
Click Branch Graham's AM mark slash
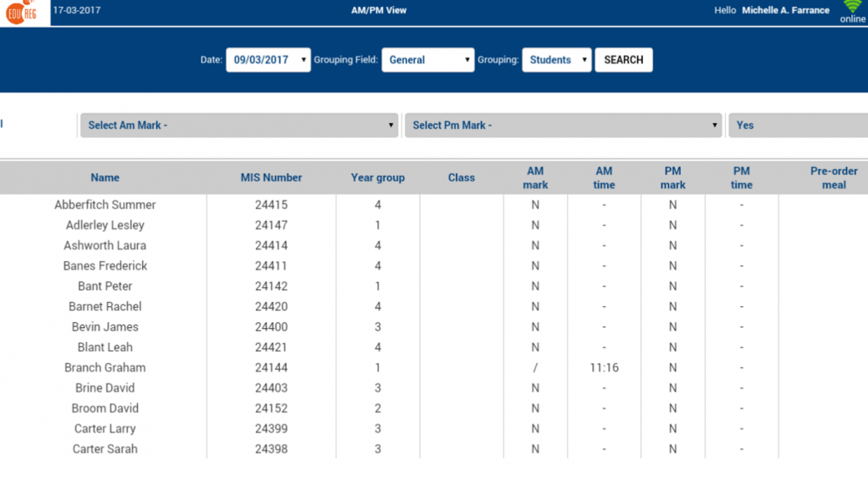pyautogui.click(x=535, y=368)
